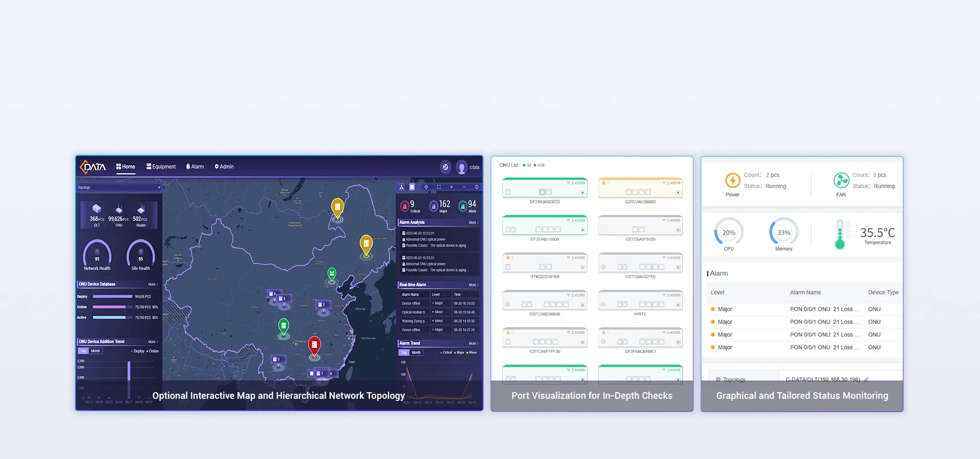Expand More in ONU Device Database panel
Viewport: 980px width, 459px height.
click(153, 284)
